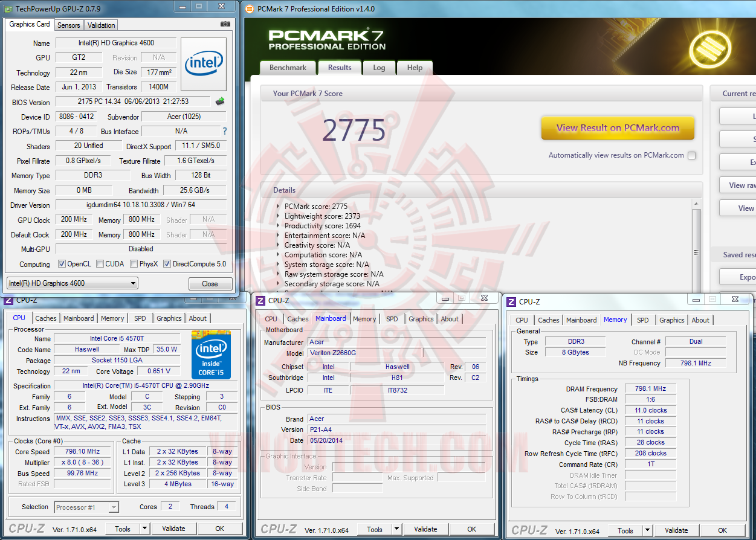756x540 pixels.
Task: Expand the System storage score row
Action: coord(278,265)
